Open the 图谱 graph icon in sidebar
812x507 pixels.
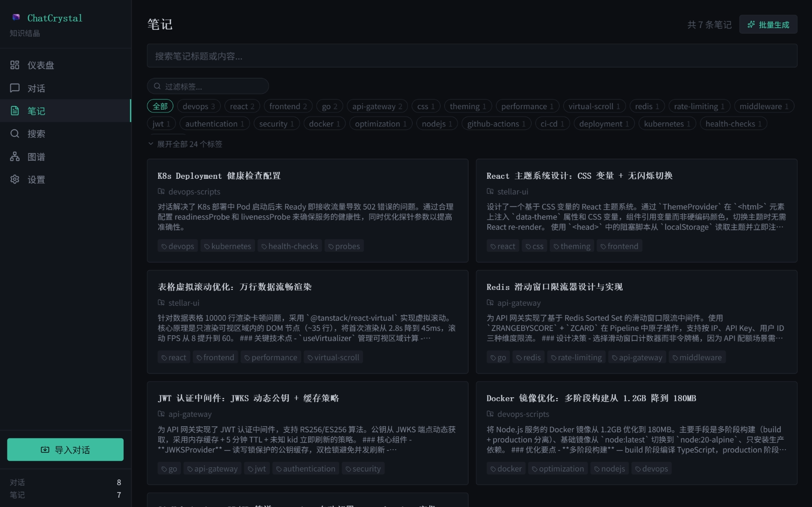tap(14, 156)
